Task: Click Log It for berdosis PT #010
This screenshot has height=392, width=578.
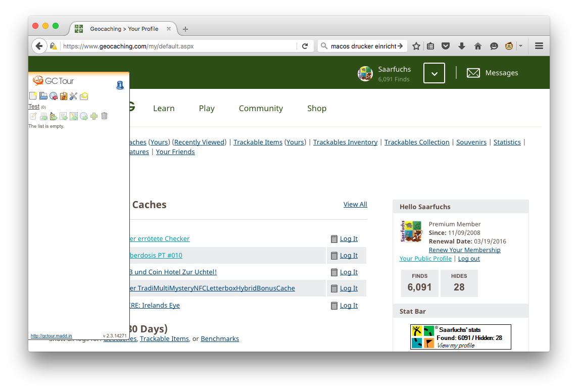Action: pyautogui.click(x=349, y=255)
